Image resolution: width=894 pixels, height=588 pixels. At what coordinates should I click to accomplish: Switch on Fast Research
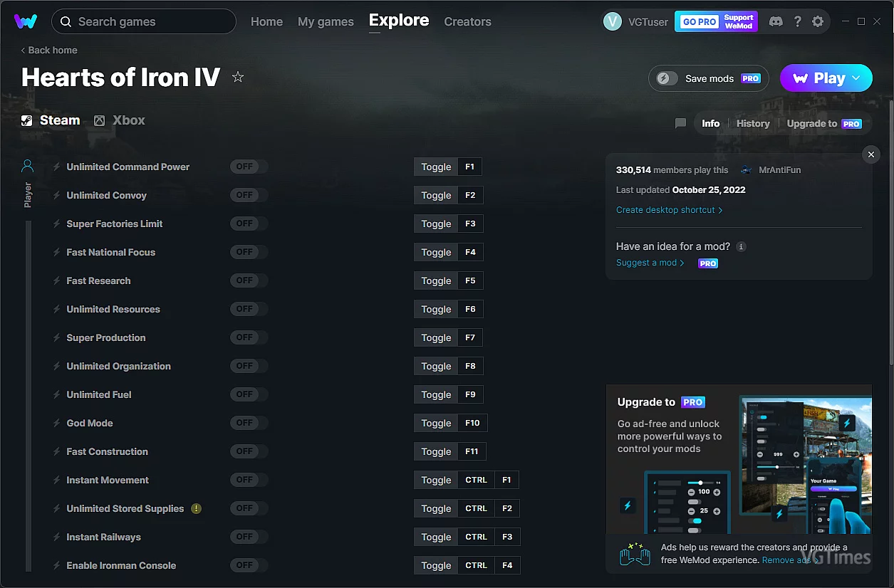click(249, 280)
